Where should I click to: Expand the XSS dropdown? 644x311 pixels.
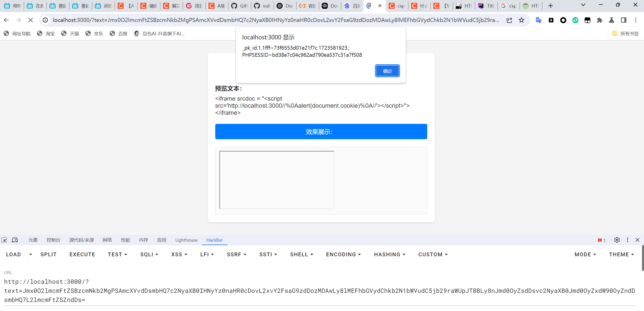[179, 255]
